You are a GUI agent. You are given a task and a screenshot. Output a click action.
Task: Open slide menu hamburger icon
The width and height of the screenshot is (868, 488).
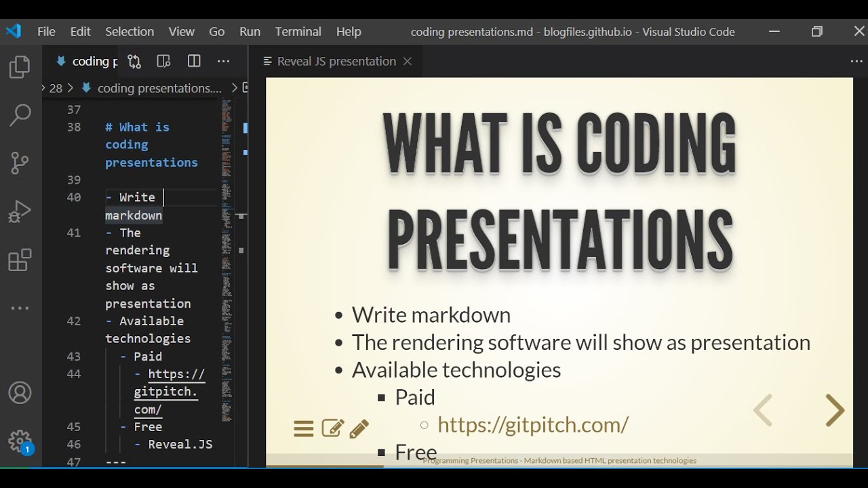click(304, 428)
